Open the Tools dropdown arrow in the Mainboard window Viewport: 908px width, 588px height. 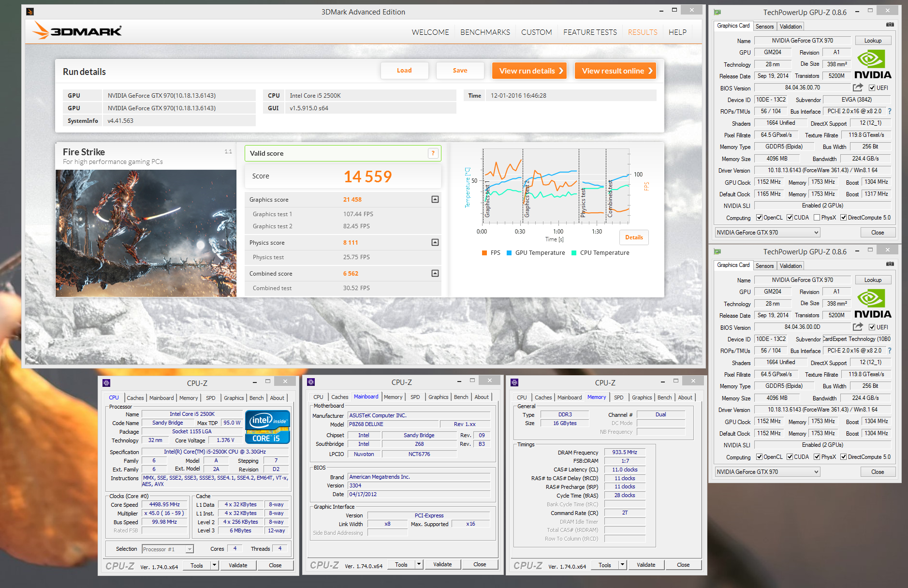tap(419, 564)
